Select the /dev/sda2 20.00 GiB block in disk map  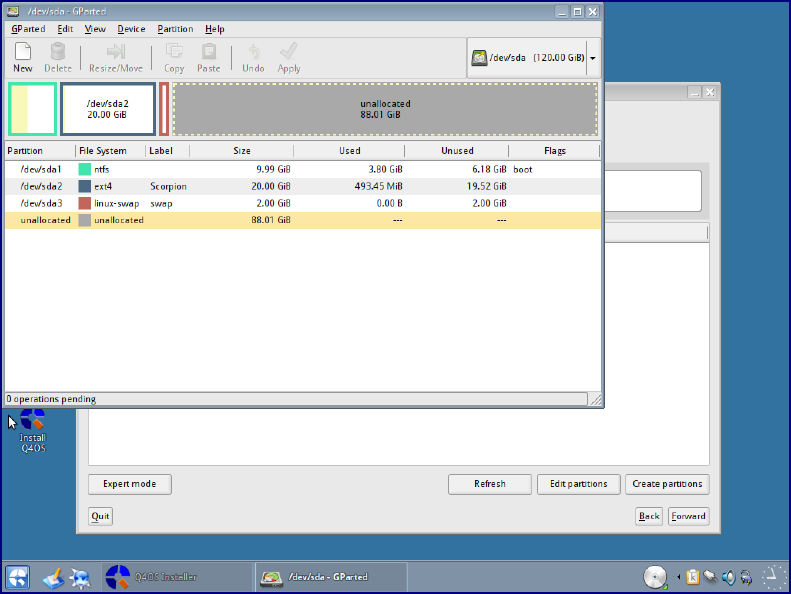108,109
